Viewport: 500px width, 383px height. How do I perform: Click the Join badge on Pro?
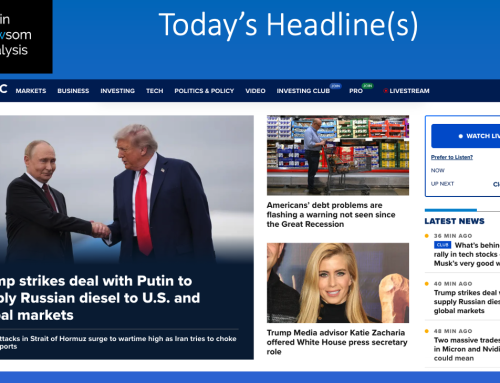tap(367, 86)
